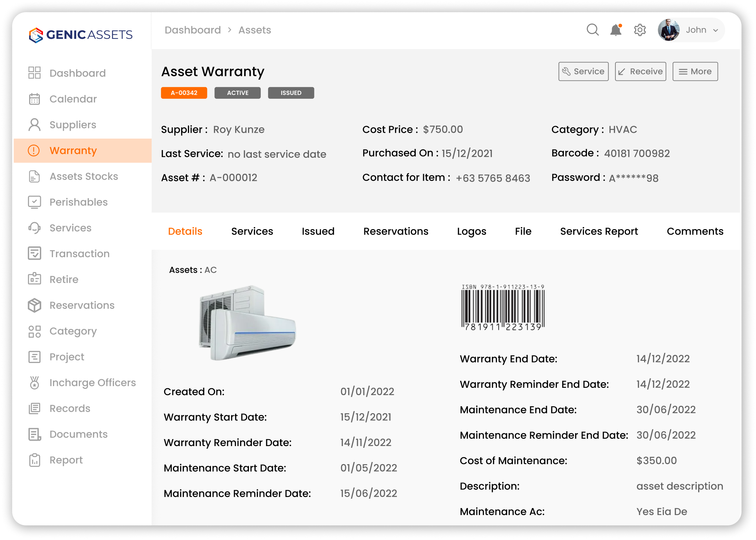Click the Reservations box icon

point(34,305)
